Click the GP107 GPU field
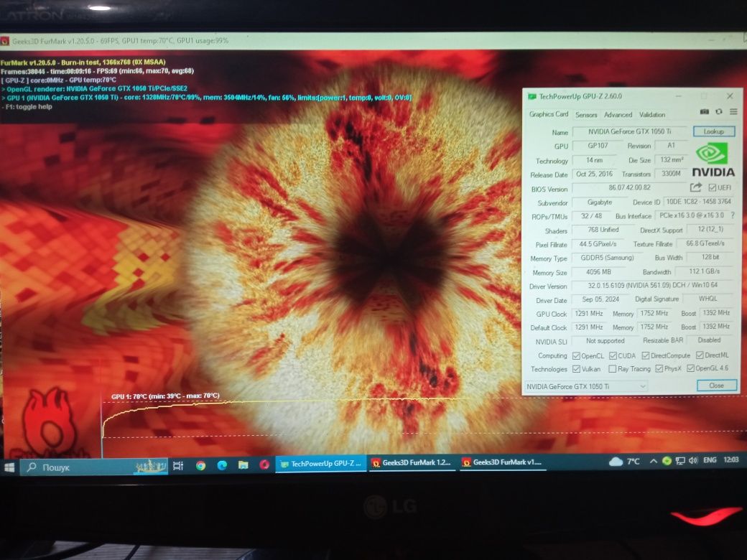 pyautogui.click(x=598, y=146)
